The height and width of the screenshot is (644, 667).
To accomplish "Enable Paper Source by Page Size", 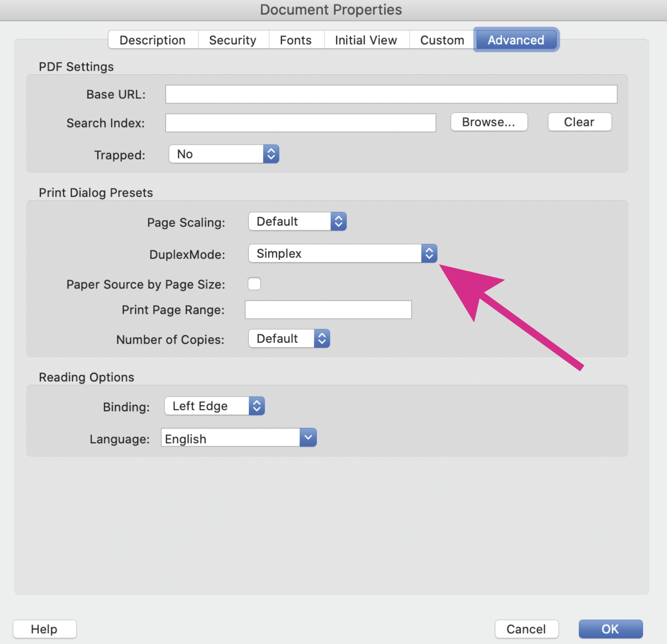I will 254,284.
